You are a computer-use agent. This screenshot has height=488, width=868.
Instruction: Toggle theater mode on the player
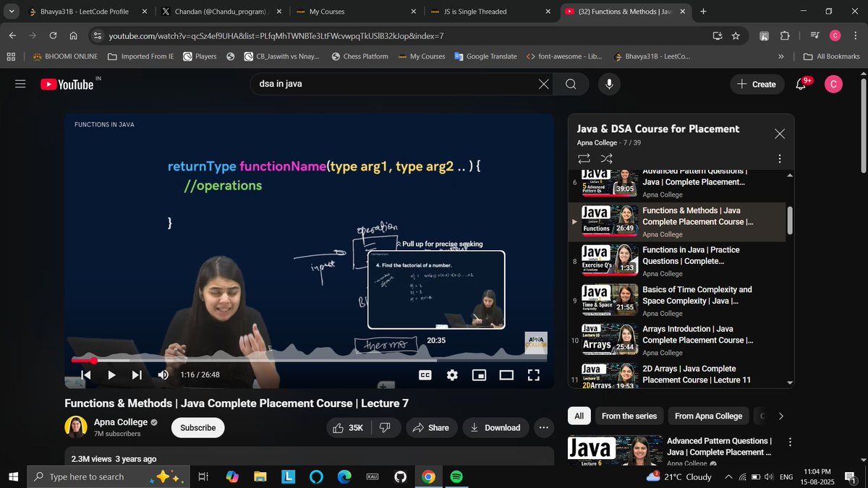click(x=506, y=374)
